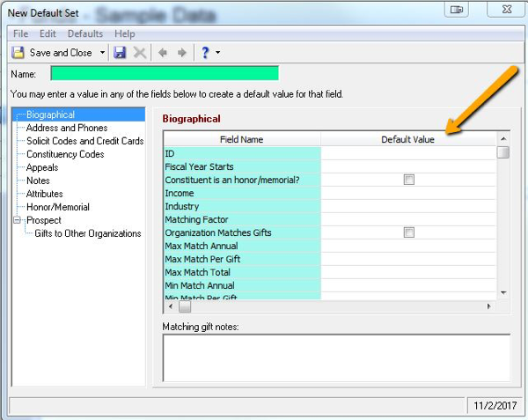
Task: Select Address and Phones in the tree
Action: [x=67, y=128]
